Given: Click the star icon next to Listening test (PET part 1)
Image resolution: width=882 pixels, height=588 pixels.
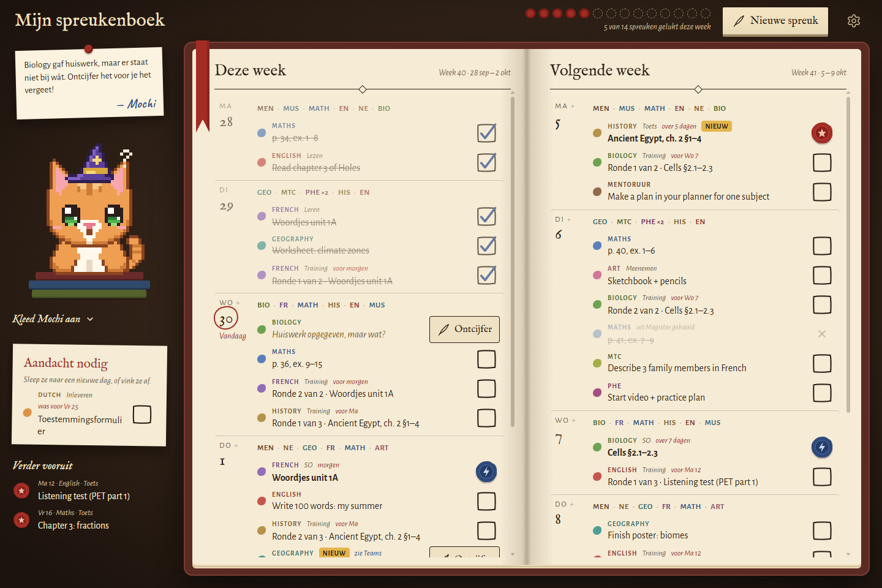Looking at the screenshot, I should (x=21, y=491).
